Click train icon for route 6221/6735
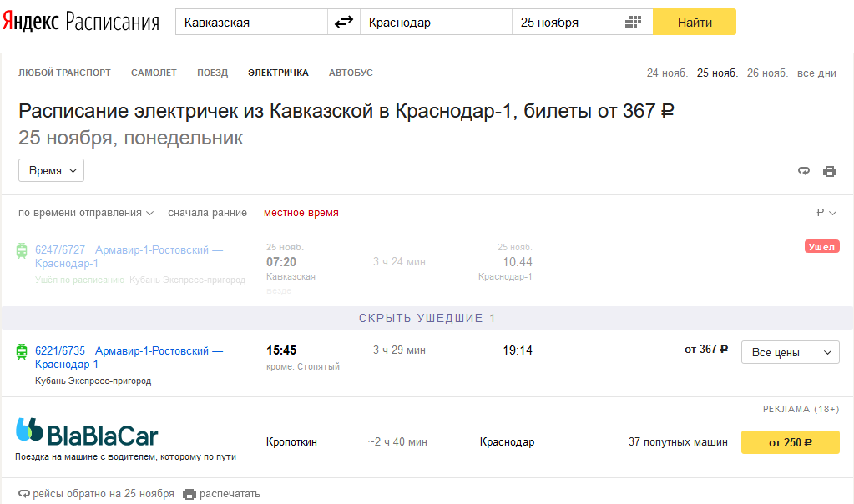 [22, 351]
